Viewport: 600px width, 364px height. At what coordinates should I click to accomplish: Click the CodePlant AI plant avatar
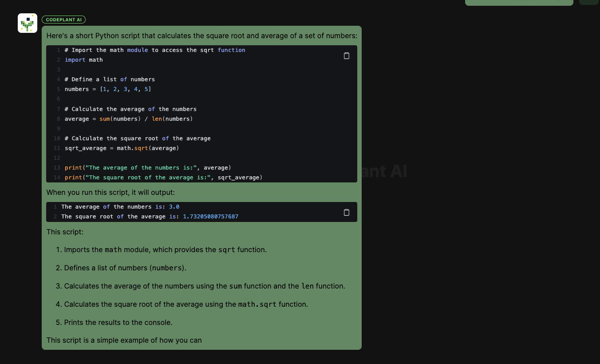click(x=28, y=23)
